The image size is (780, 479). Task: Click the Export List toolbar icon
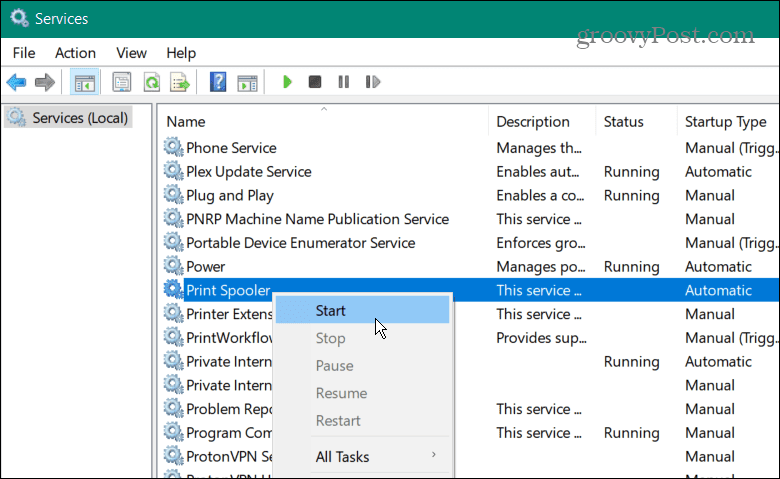180,82
